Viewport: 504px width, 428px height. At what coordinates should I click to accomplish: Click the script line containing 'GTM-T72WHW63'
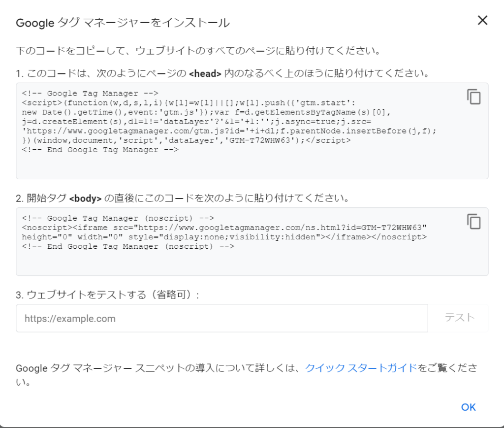pyautogui.click(x=186, y=140)
